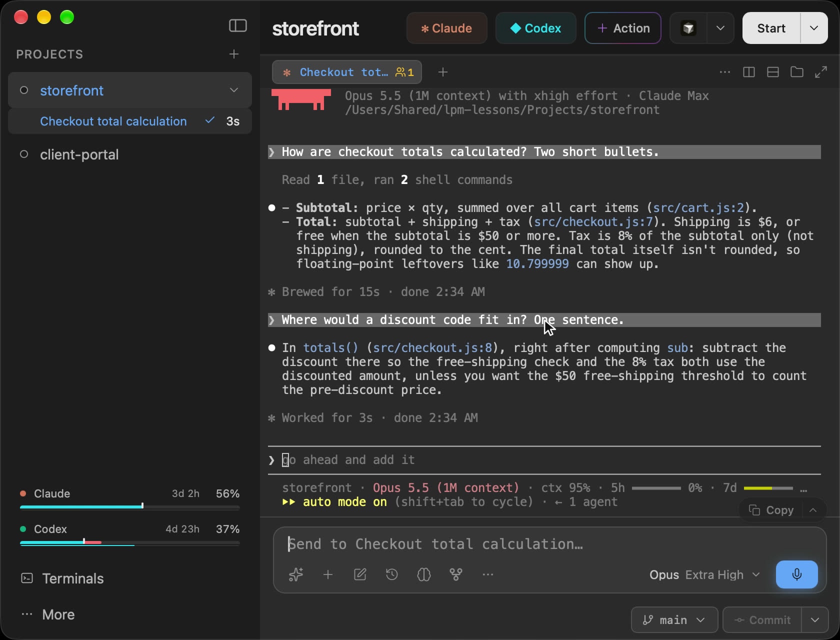The height and width of the screenshot is (640, 840).
Task: Click the Claude usage progress bar
Action: pyautogui.click(x=130, y=507)
